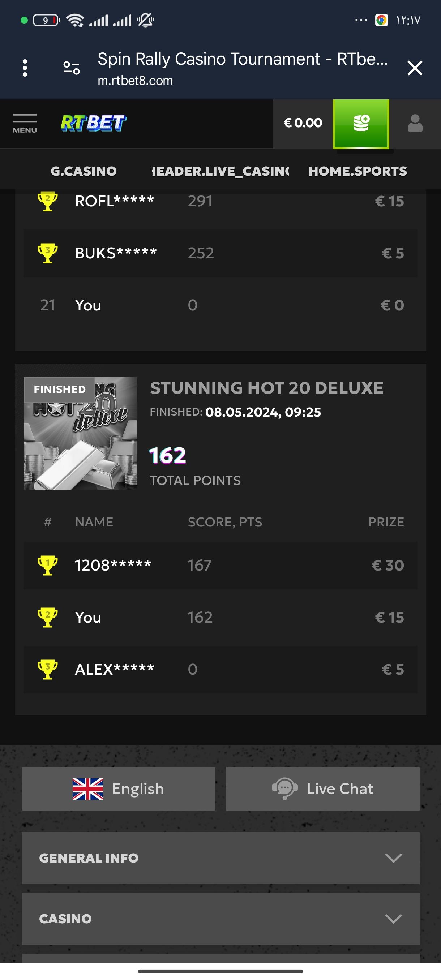Select the HEADER.LIVE_CASINO tab
This screenshot has height=980, width=441.
(x=220, y=171)
